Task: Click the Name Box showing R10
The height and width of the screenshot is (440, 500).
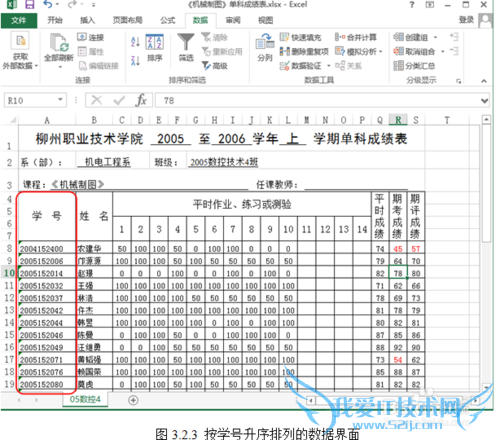Action: click(30, 100)
